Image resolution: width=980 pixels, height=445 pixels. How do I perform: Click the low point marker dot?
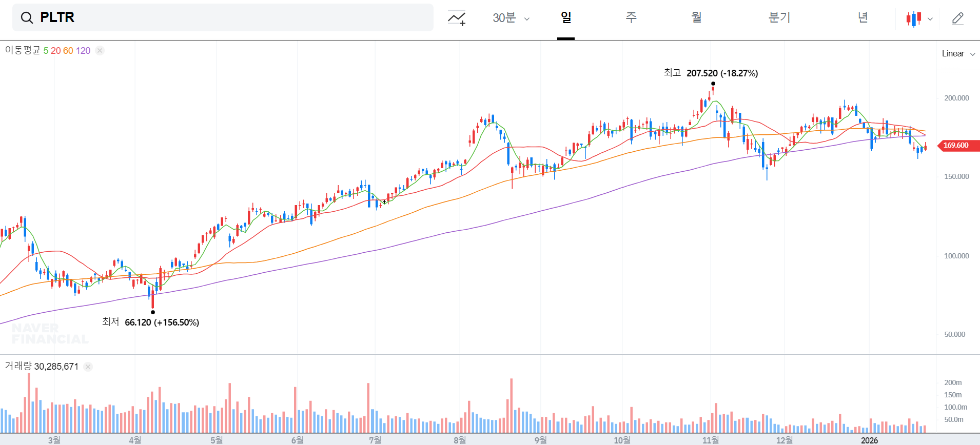[x=153, y=312]
